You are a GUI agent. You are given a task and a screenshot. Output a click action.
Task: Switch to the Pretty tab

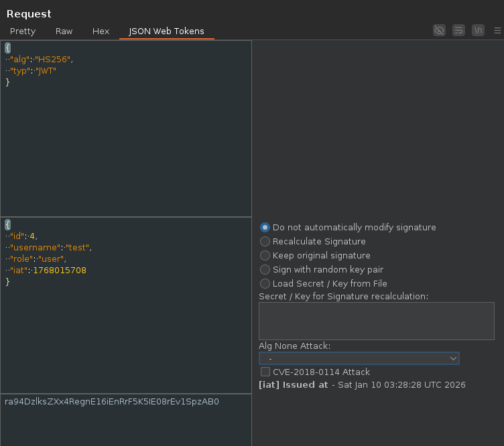pos(23,31)
